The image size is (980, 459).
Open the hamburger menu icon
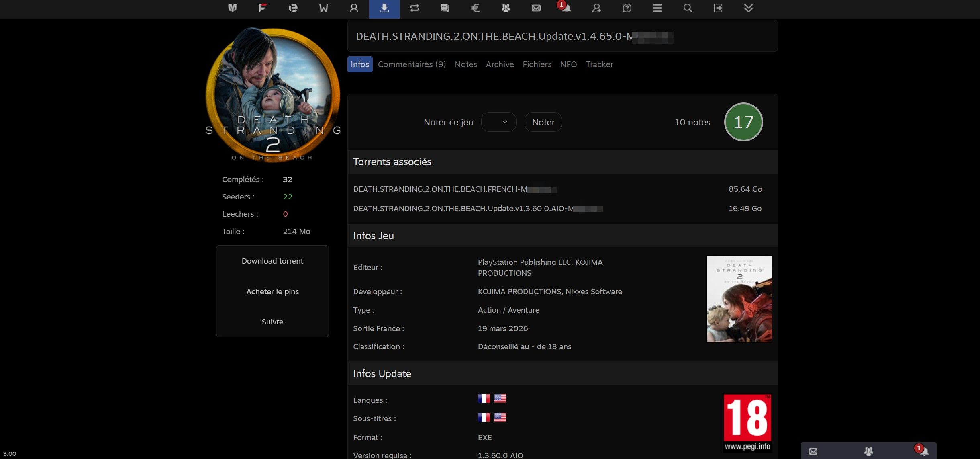tap(657, 8)
